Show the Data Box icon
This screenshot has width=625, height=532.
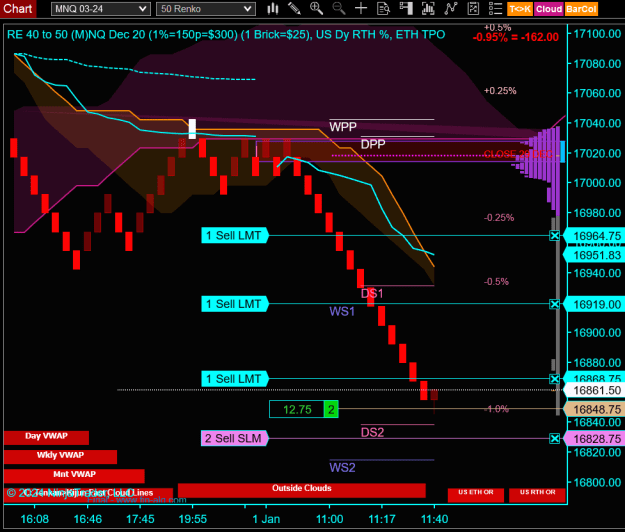[x=383, y=9]
